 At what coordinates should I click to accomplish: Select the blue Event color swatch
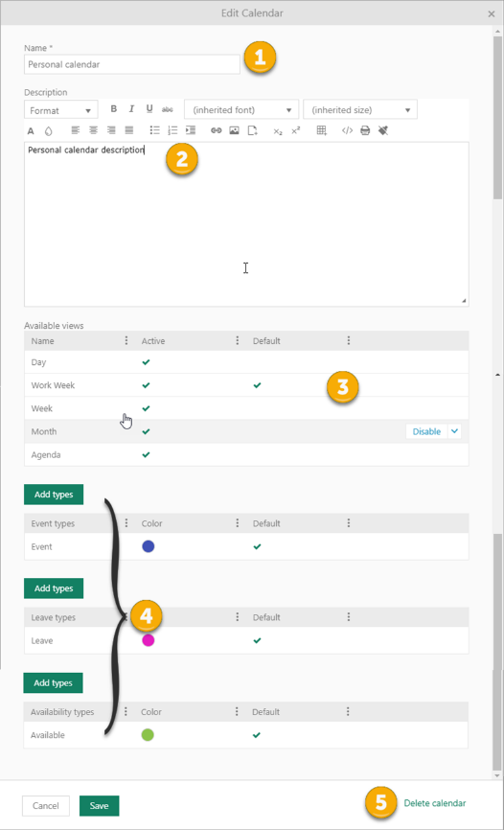(x=149, y=546)
